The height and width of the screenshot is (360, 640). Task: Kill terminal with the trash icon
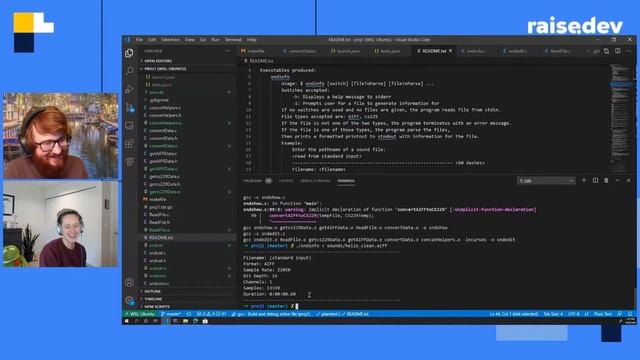point(606,180)
